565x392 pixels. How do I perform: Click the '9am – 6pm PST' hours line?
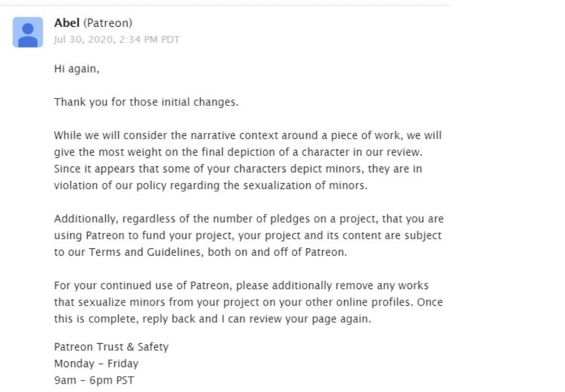94,380
